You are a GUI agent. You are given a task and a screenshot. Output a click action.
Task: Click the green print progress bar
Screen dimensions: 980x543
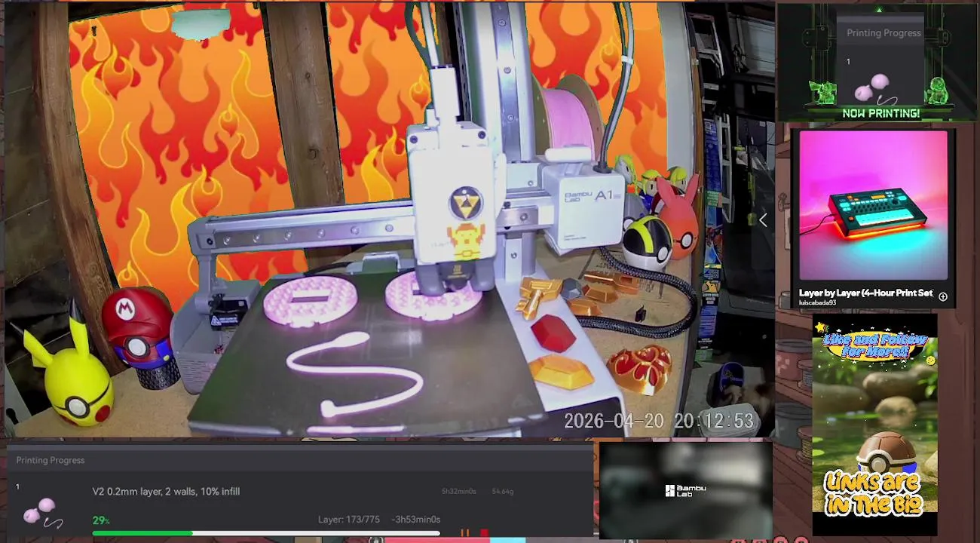[266, 533]
